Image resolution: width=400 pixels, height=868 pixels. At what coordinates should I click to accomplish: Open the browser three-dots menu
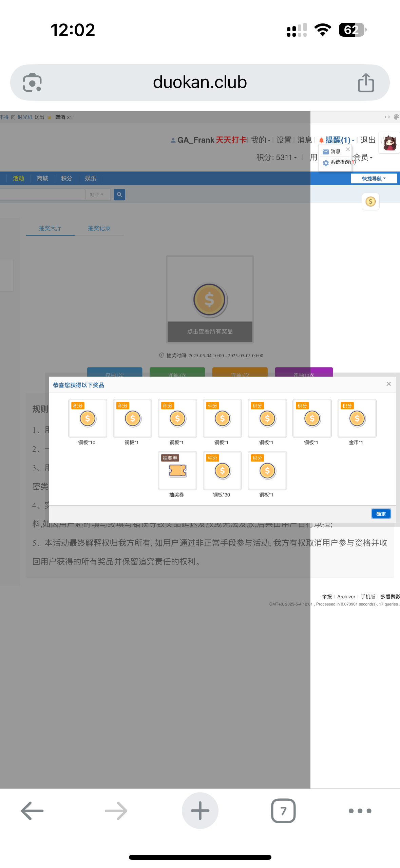click(x=360, y=811)
